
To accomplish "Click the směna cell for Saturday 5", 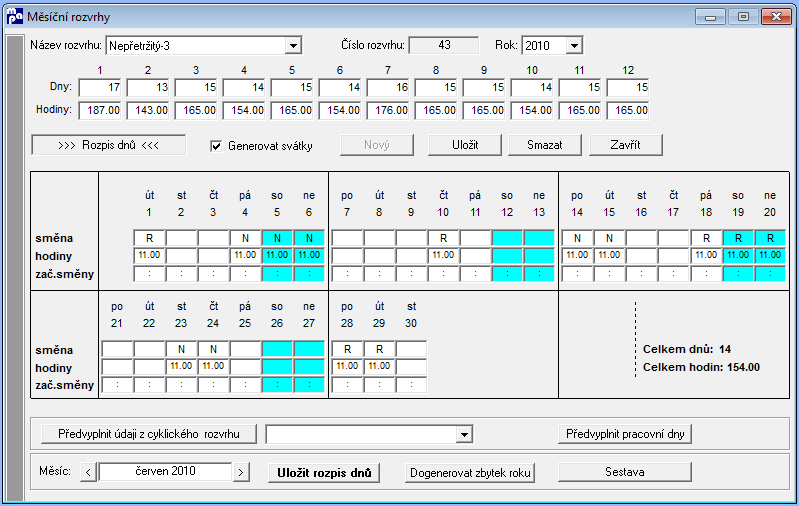I will [x=277, y=238].
